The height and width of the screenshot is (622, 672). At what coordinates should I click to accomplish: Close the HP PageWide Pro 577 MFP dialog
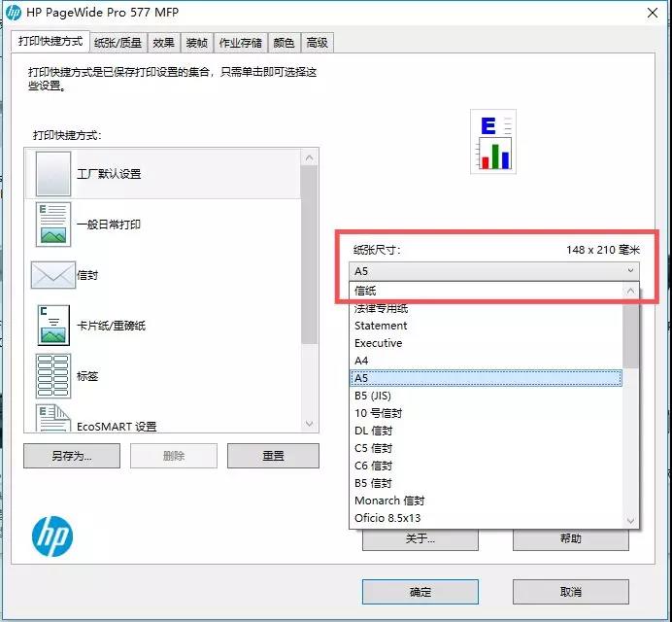click(653, 13)
